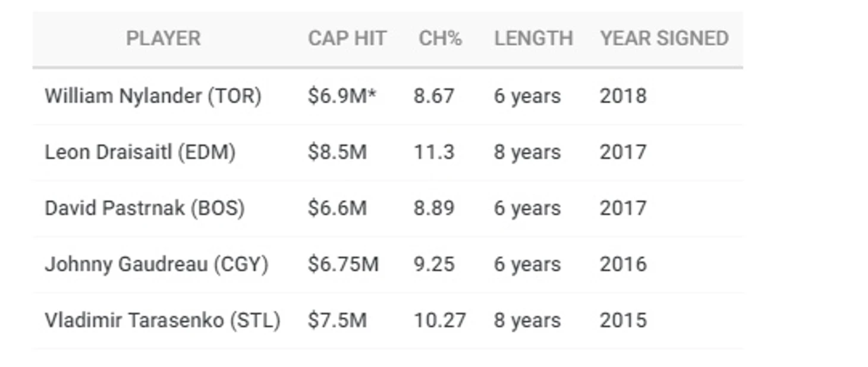This screenshot has height=367, width=868.
Task: Click Gaudreau's 2016 year signed cell
Action: coord(622,264)
